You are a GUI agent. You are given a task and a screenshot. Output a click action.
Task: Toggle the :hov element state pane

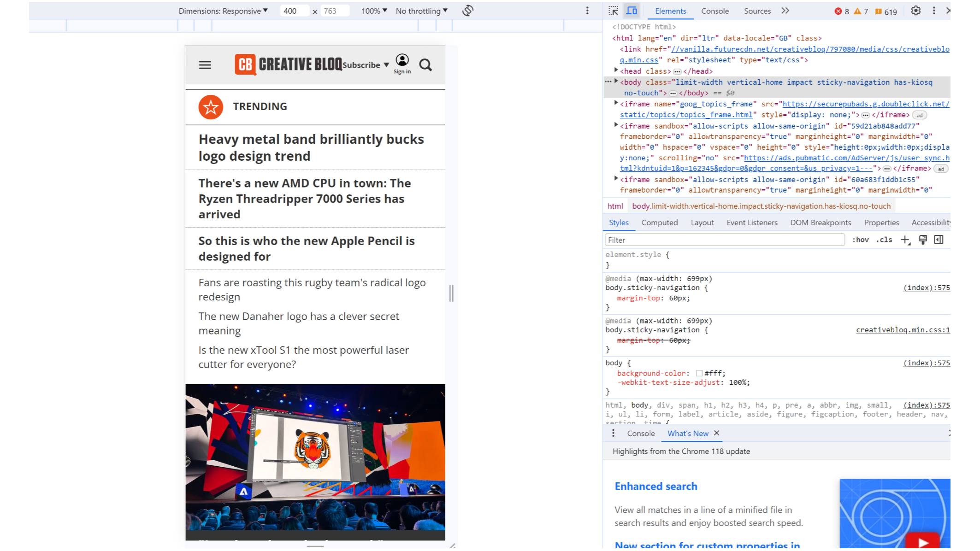(x=860, y=240)
